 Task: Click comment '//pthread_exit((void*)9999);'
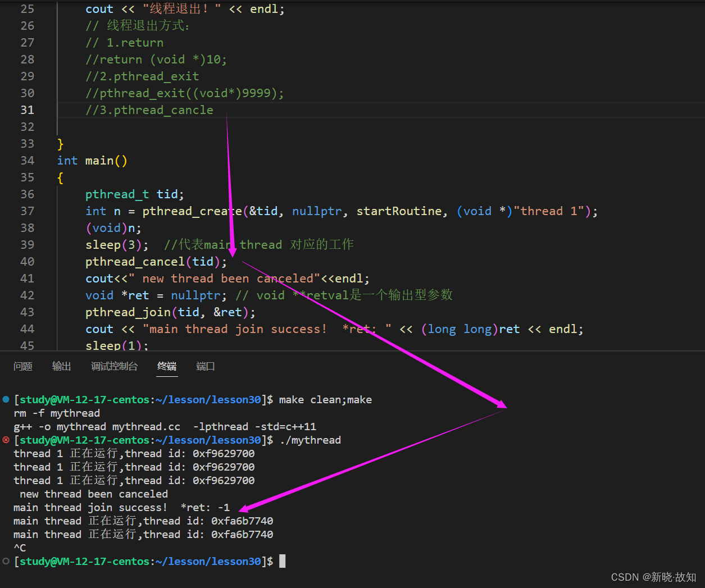(x=185, y=93)
